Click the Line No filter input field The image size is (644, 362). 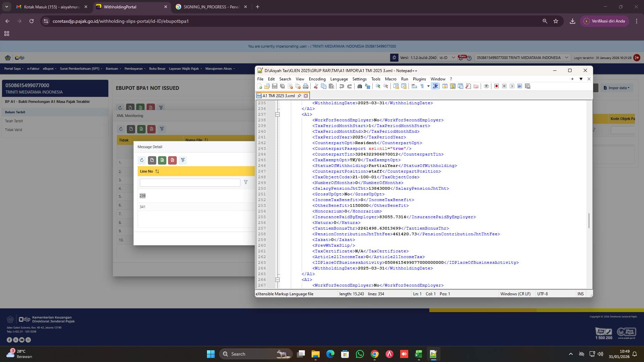click(x=190, y=183)
